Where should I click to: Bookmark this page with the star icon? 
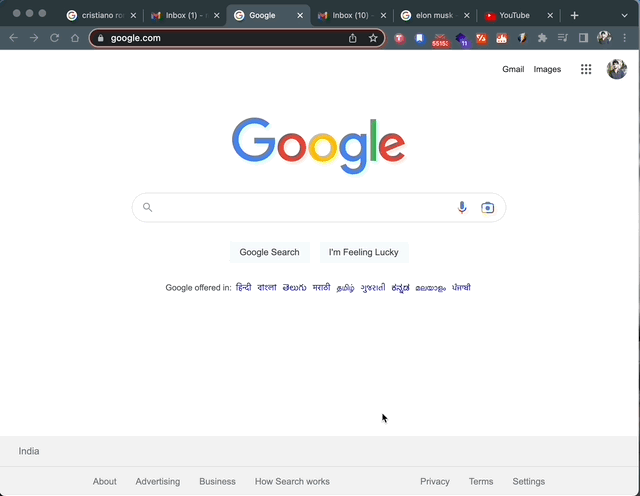coord(373,38)
